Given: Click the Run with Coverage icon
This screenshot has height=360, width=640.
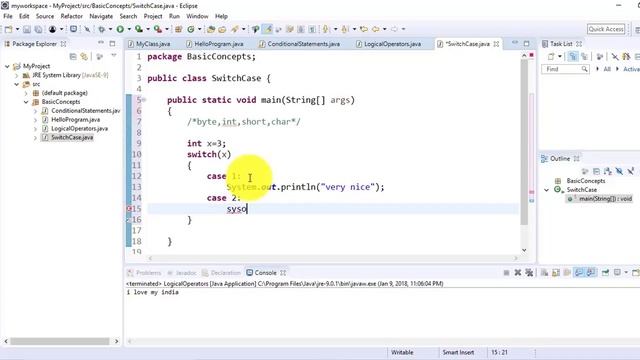Looking at the screenshot, I should [139, 29].
